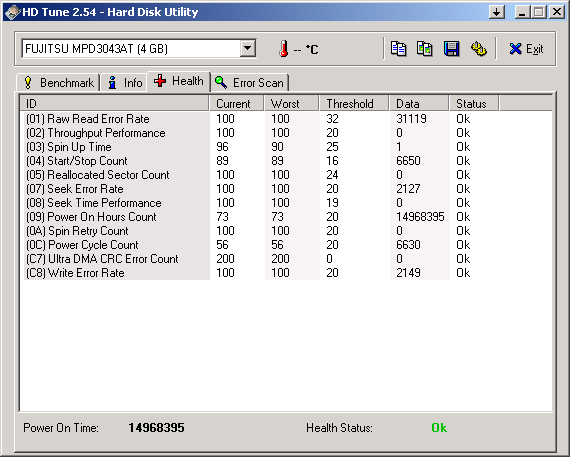The image size is (570, 457).
Task: Open the Error Scan tab
Action: click(249, 83)
